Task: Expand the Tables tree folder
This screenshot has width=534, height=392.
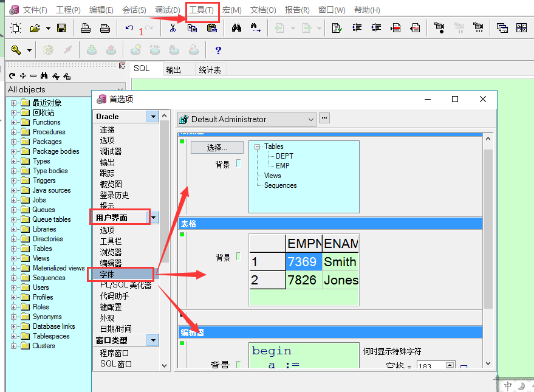Action: click(x=13, y=249)
